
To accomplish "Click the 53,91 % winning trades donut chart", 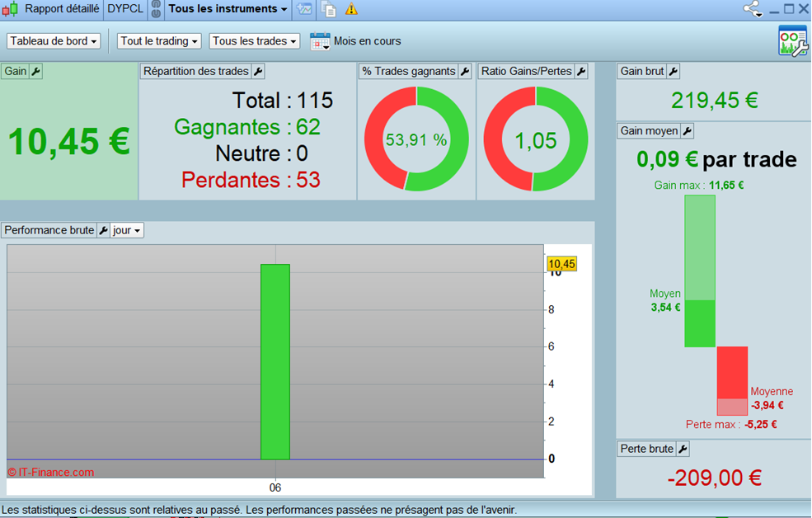I will point(416,139).
